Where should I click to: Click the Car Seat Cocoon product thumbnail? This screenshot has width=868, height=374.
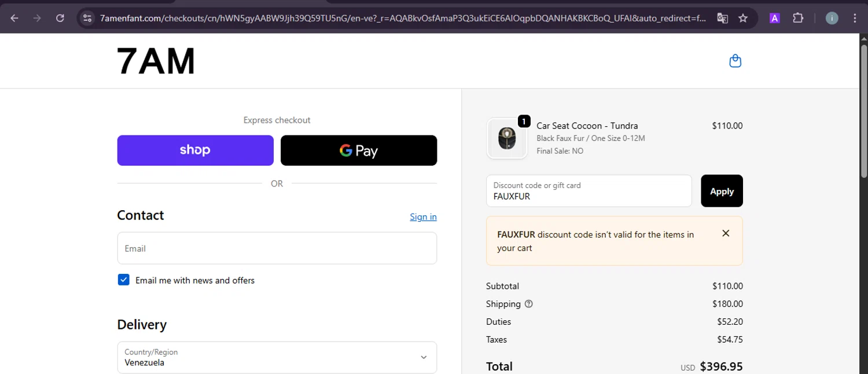(507, 138)
